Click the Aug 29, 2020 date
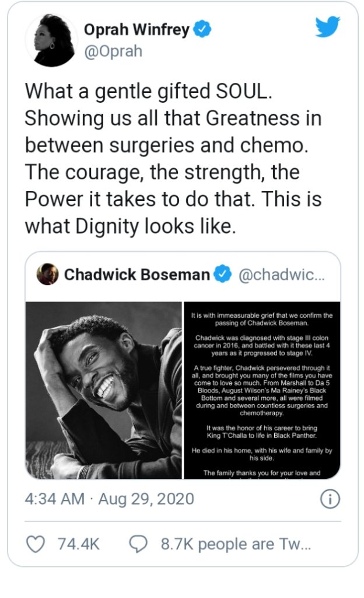The image size is (364, 598). click(x=146, y=499)
